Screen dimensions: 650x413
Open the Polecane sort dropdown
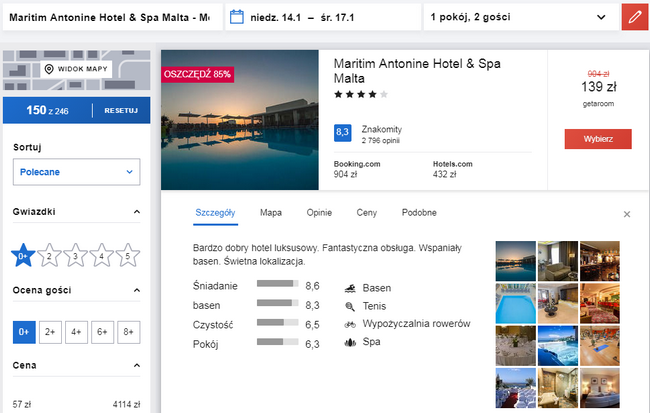[77, 172]
